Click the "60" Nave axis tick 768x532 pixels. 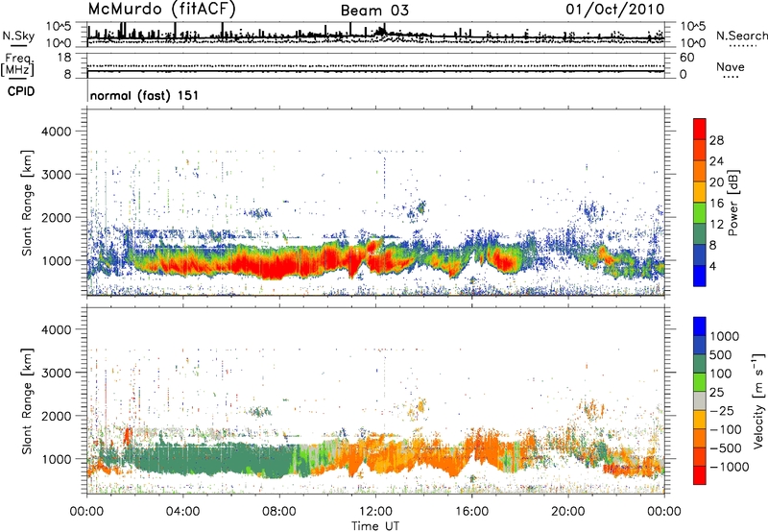(x=687, y=58)
